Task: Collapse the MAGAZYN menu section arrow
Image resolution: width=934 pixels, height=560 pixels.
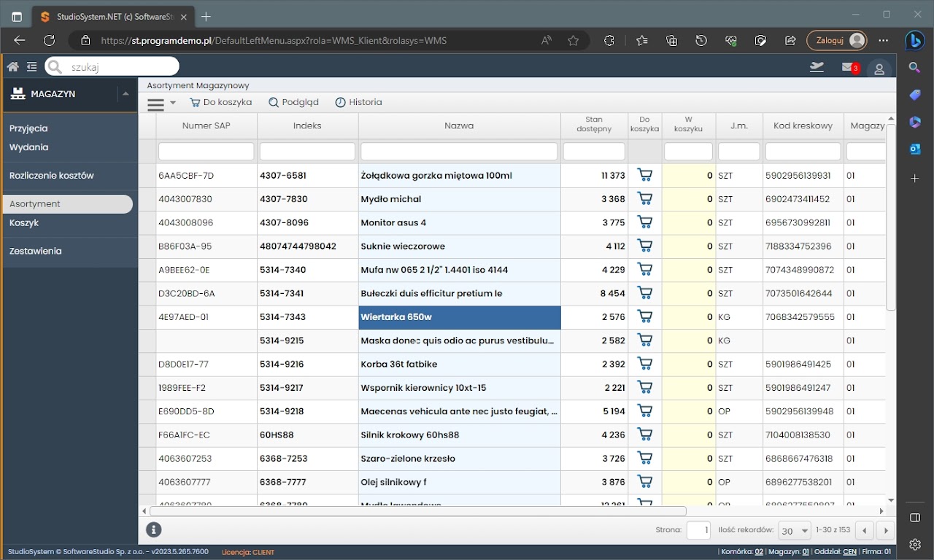Action: click(126, 93)
